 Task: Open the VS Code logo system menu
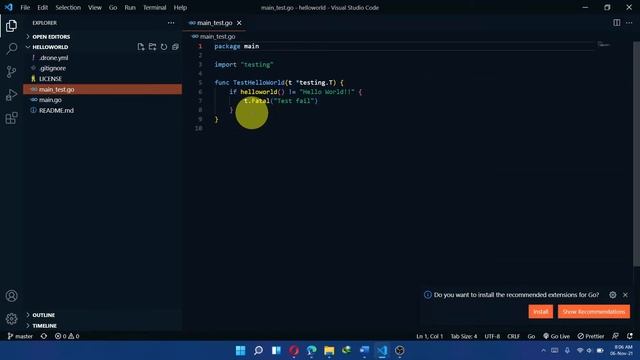tap(9, 7)
